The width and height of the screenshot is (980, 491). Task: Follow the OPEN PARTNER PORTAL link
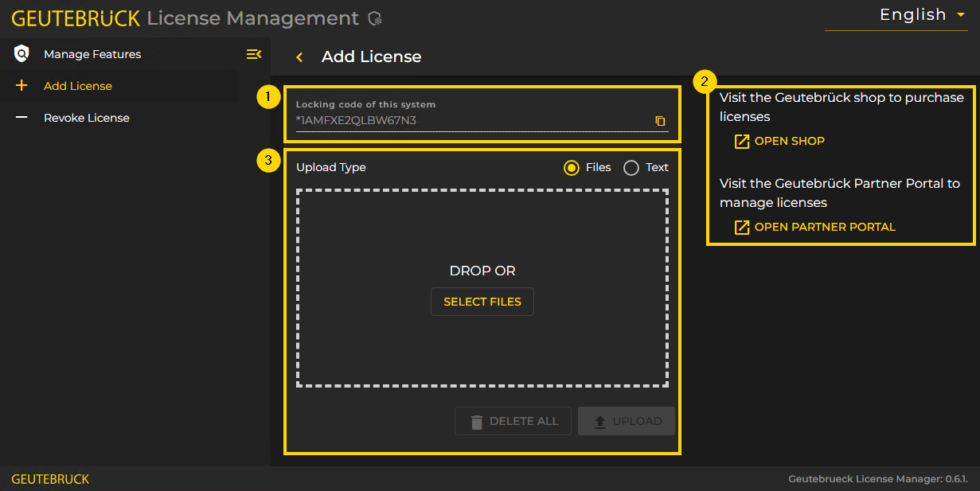[x=814, y=227]
